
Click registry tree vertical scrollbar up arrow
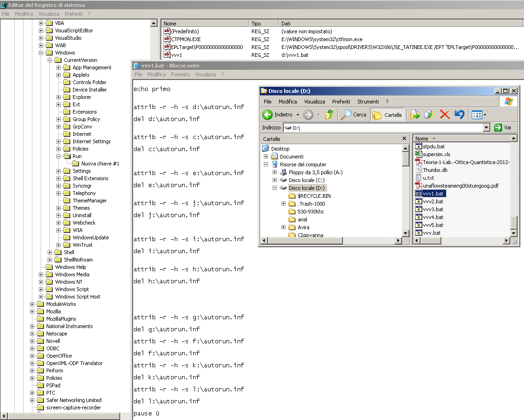[154, 23]
